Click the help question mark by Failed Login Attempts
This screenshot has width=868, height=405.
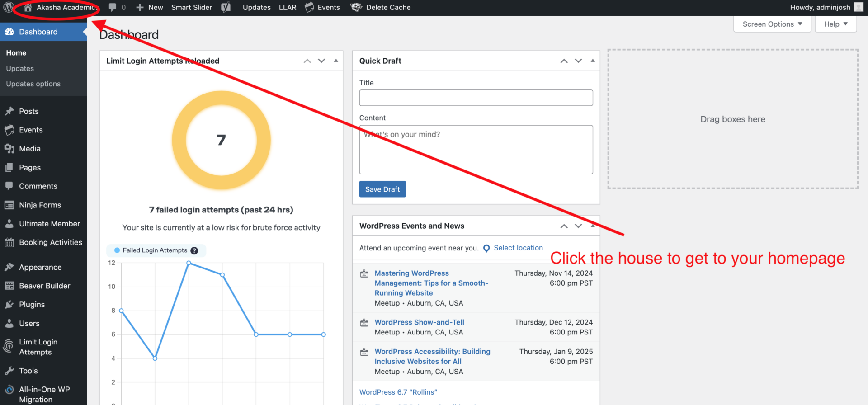[x=194, y=251]
